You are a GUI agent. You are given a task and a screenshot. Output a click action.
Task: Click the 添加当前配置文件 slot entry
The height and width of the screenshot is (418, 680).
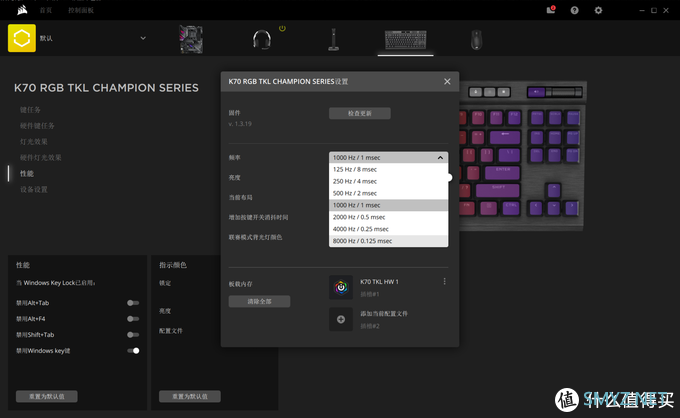(x=384, y=314)
